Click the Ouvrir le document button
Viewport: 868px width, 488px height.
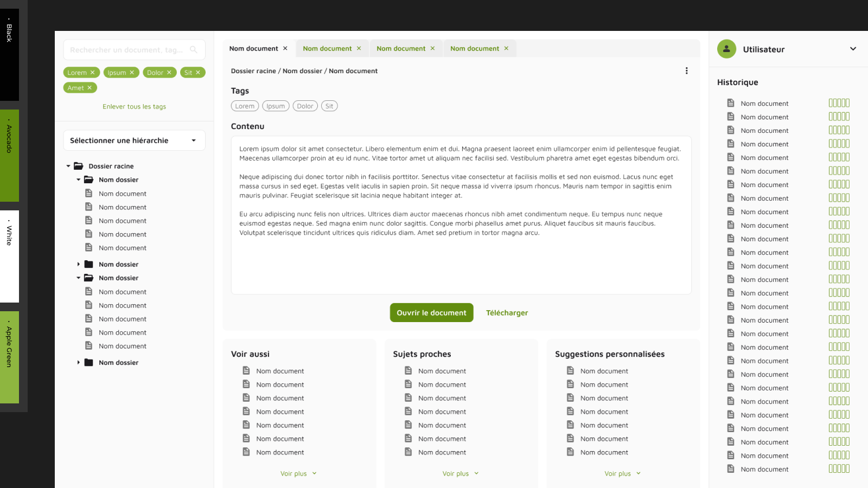(431, 313)
